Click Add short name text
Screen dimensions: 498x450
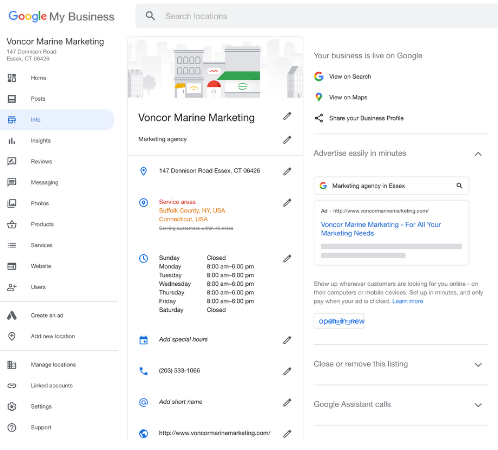click(180, 402)
